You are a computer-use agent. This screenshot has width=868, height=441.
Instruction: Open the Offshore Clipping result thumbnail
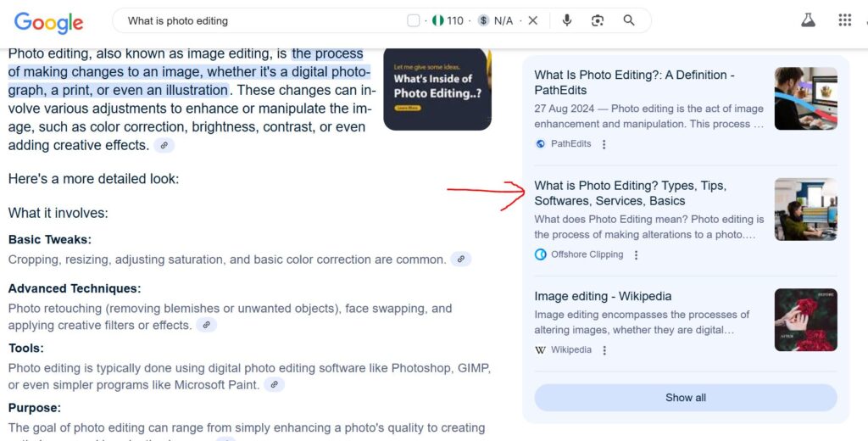tap(806, 209)
